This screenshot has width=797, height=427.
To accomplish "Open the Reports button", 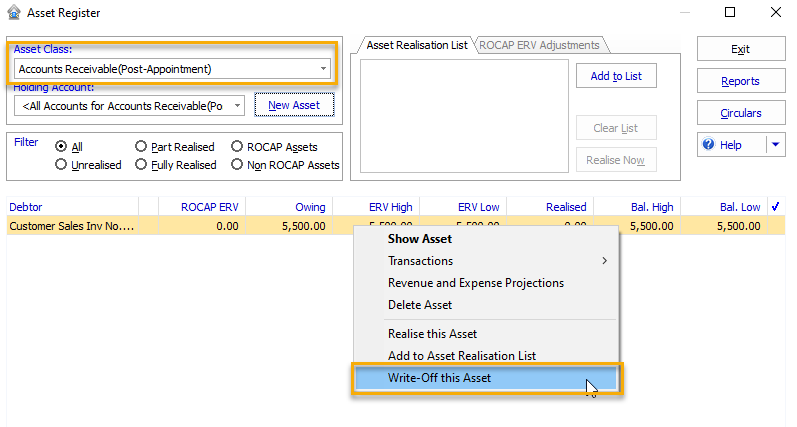I will click(741, 81).
